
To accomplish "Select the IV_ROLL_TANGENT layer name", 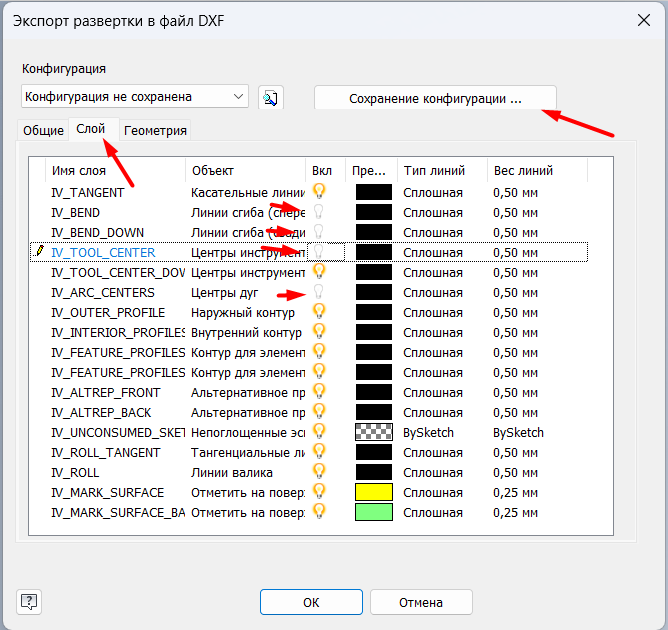I will point(106,453).
